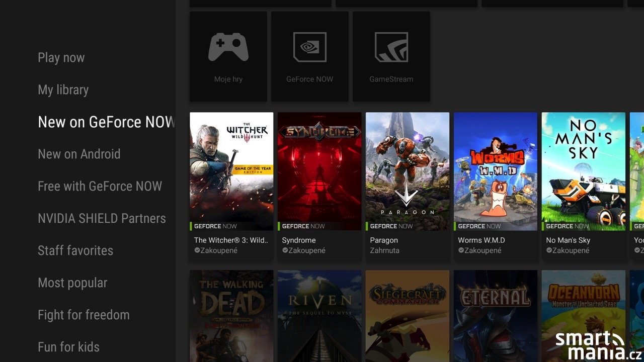Click GEFORCE NOW badge on Worms card
This screenshot has height=362, width=644.
pyautogui.click(x=478, y=226)
